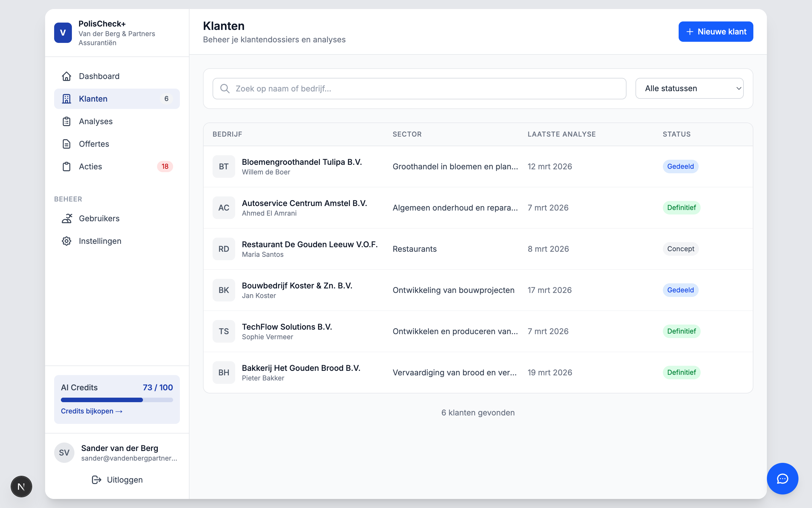Open Instellingen under Beheer
The image size is (812, 508).
(117, 241)
